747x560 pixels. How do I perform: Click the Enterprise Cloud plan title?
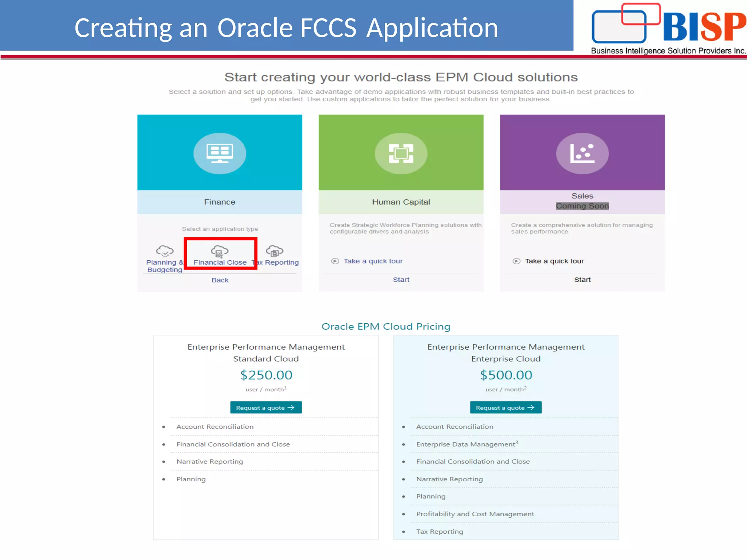(506, 353)
